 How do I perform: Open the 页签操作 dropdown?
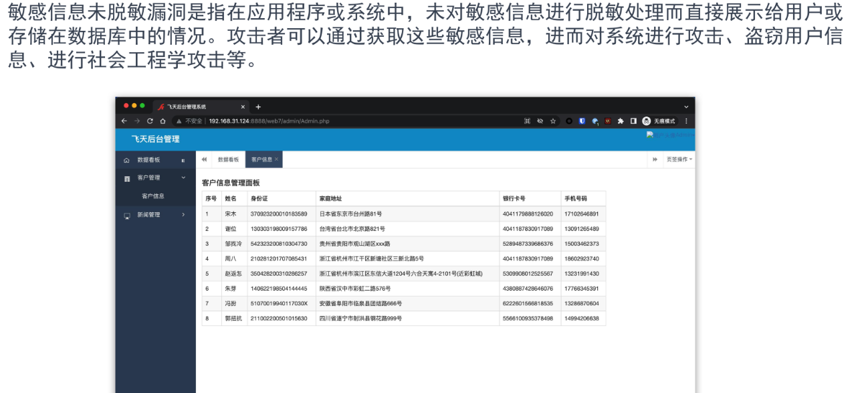tap(679, 159)
